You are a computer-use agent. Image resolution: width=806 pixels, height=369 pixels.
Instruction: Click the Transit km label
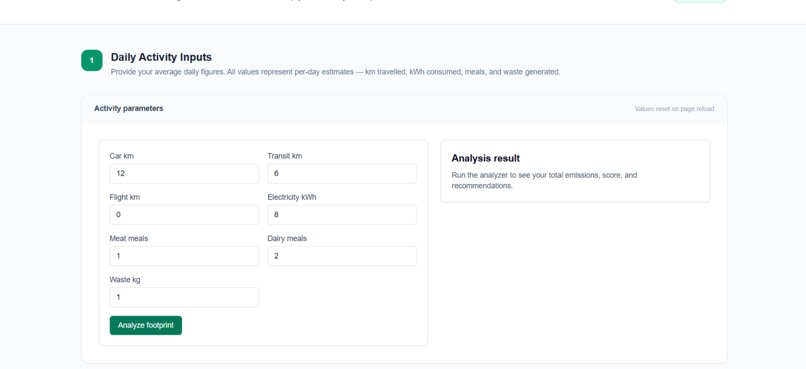pyautogui.click(x=285, y=156)
